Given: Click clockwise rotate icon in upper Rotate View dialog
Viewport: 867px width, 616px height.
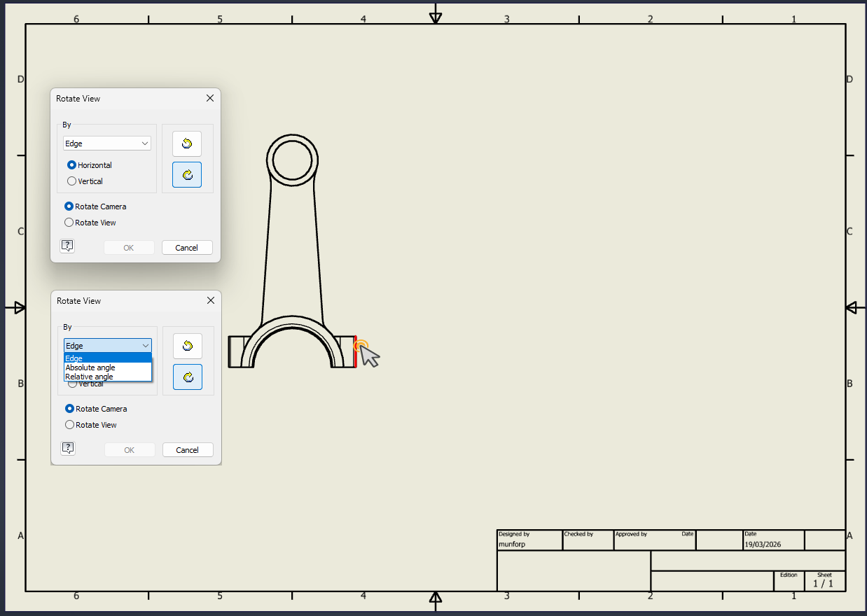Looking at the screenshot, I should 187,174.
